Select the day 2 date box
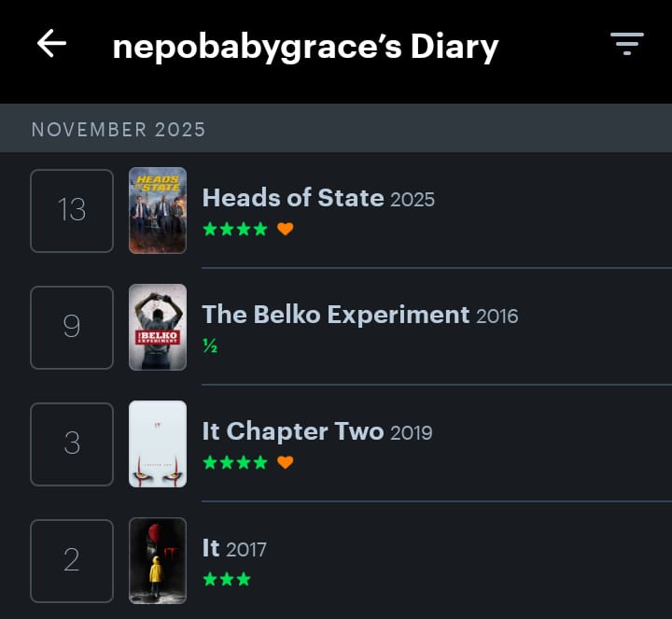Viewport: 672px width, 619px height. (72, 560)
